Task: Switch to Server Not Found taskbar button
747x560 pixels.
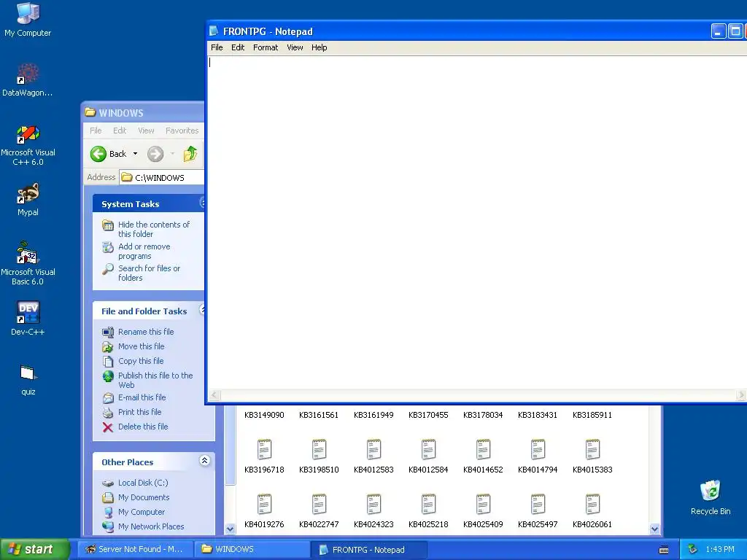Action: pyautogui.click(x=135, y=550)
